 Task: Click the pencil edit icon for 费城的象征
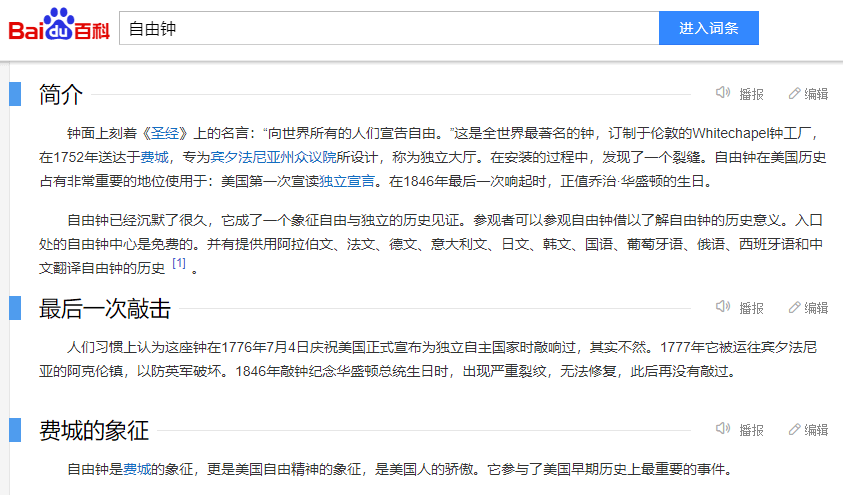pos(794,429)
